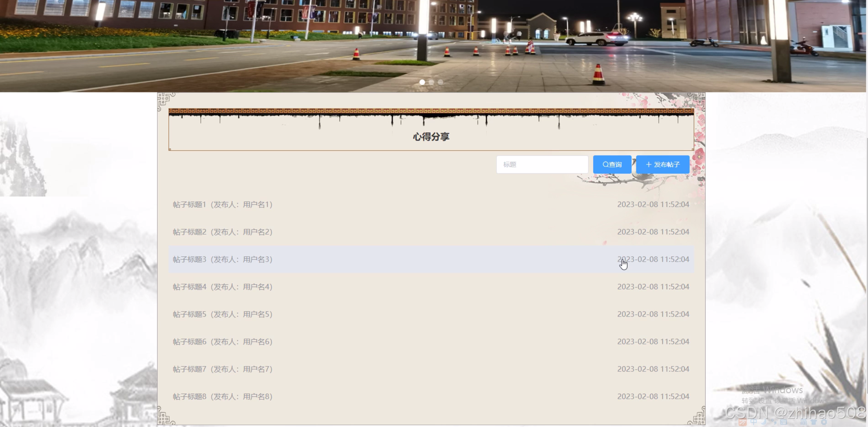Screen dimensions: 868x427
Task: Open post 帖子标题2 by 用户名2
Action: point(222,232)
